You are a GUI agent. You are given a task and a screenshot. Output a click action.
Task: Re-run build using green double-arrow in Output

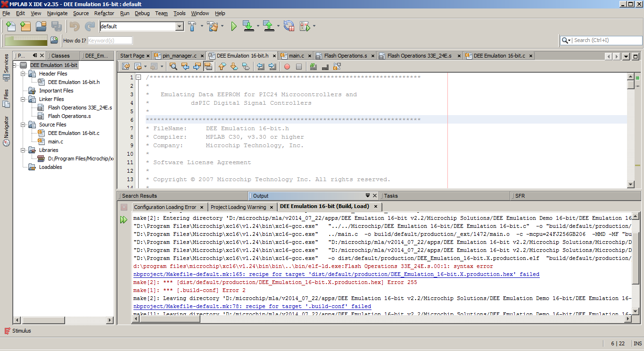(124, 219)
